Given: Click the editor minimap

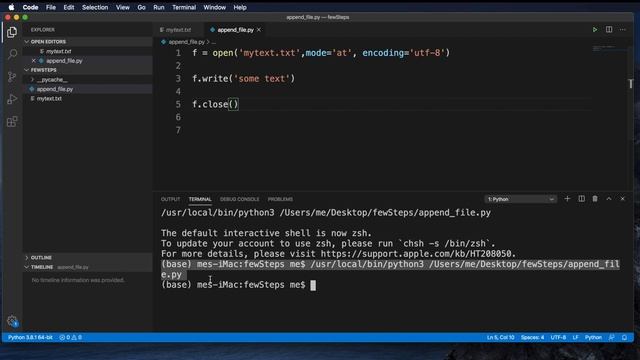Looking at the screenshot, I should tap(609, 49).
